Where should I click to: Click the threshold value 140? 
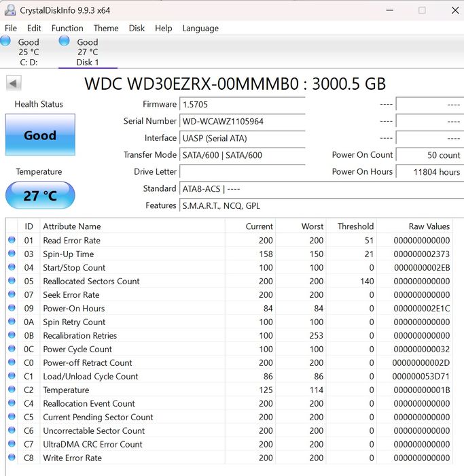tap(367, 281)
